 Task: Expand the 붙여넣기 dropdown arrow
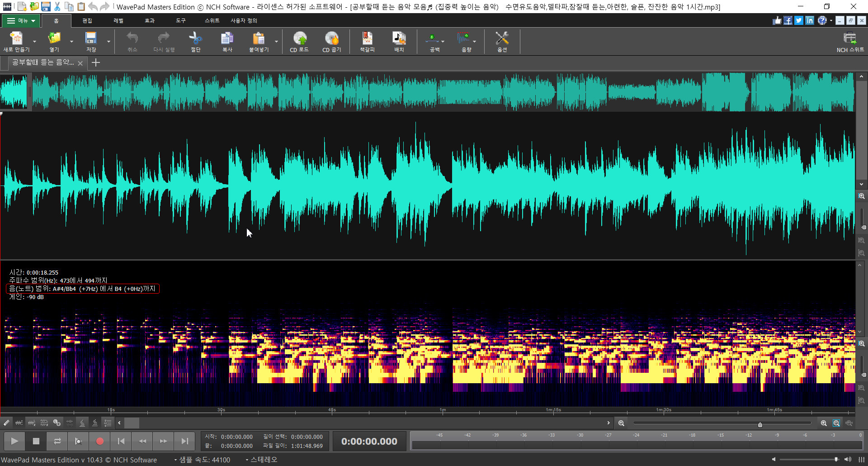276,42
